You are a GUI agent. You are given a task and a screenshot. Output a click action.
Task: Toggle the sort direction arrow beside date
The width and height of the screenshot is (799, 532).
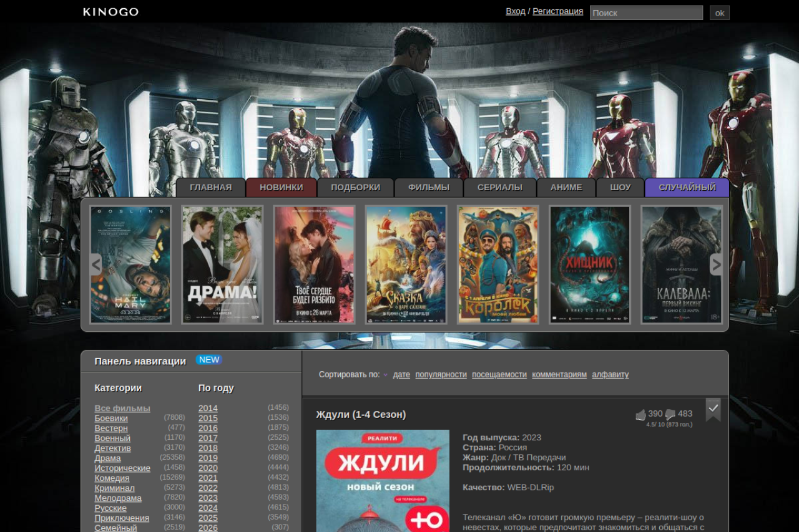tap(386, 375)
